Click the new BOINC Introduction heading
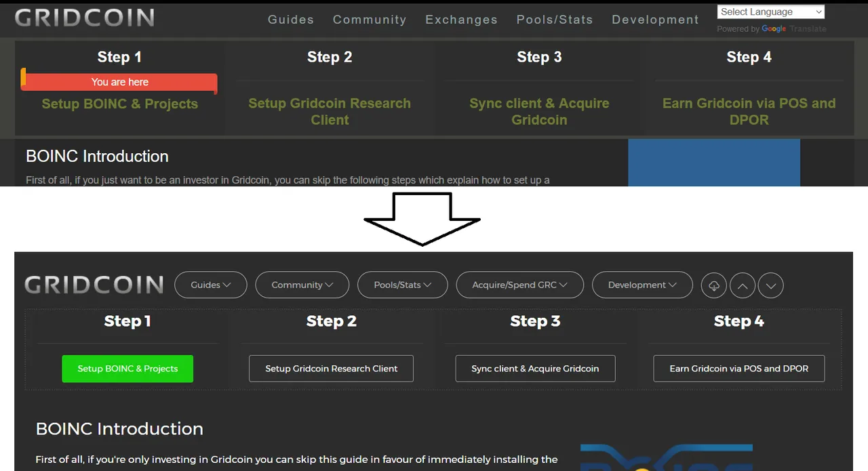 [x=119, y=429]
